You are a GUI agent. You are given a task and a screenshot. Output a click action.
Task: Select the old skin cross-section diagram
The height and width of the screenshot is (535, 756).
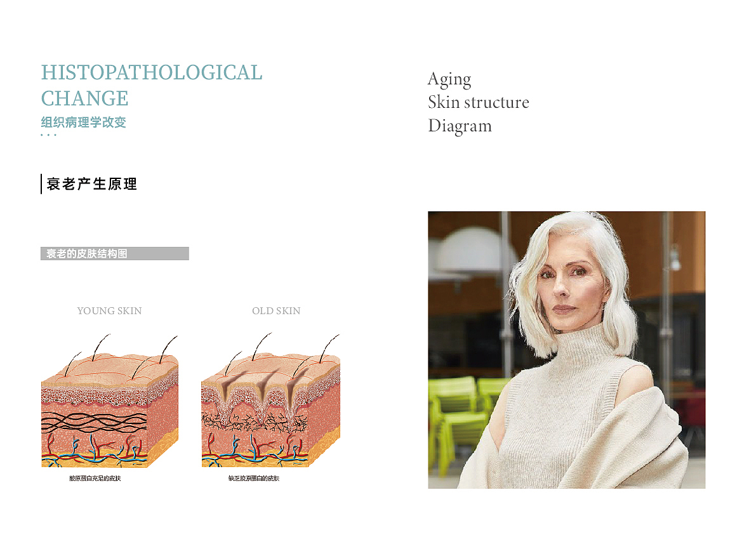click(x=270, y=400)
